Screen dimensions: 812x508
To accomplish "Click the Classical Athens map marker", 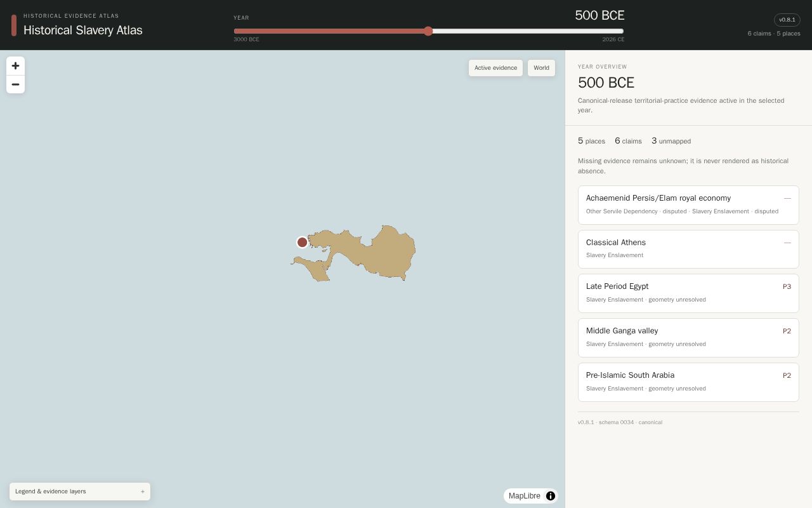I will (x=303, y=242).
